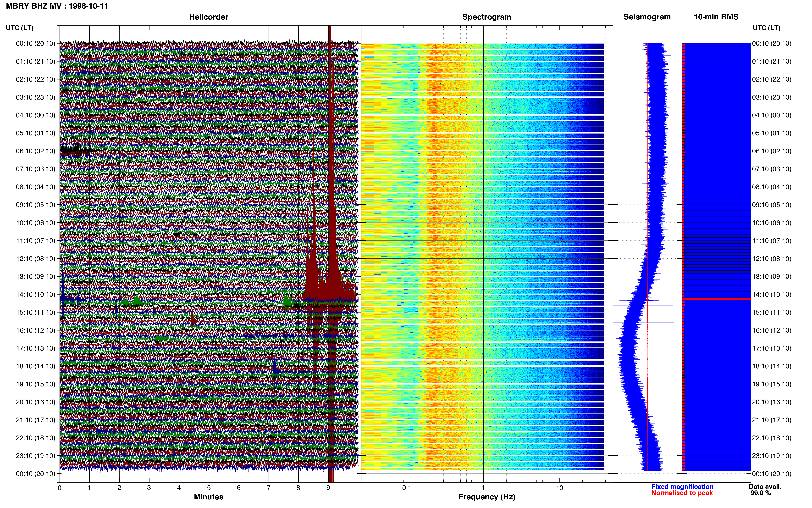Click the Data avail. label

tap(765, 486)
